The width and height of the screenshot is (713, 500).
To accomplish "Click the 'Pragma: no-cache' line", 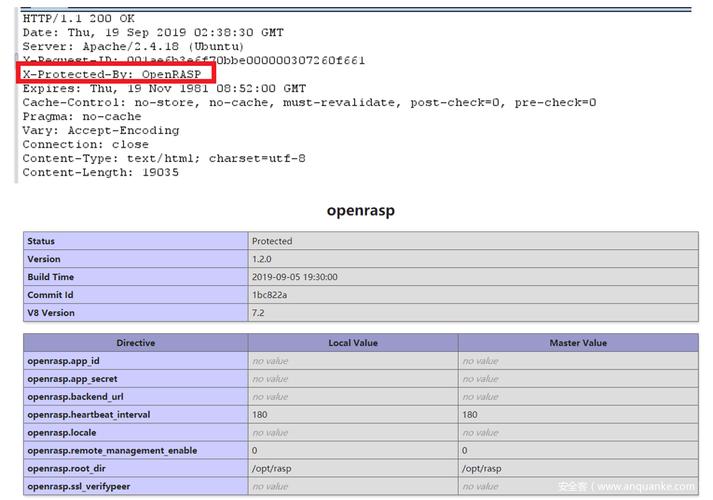I will point(82,117).
